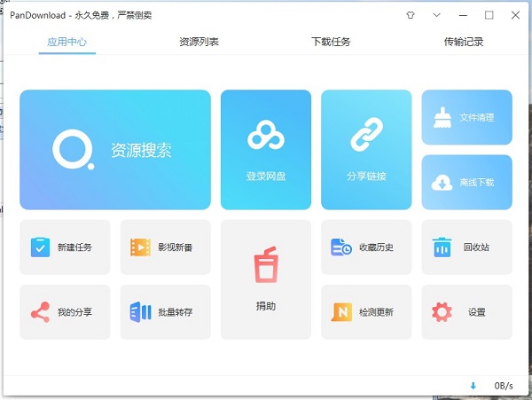Viewport: 532px width, 400px height.
Task: Click the 登录网盘 cloud login tile
Action: (x=266, y=150)
